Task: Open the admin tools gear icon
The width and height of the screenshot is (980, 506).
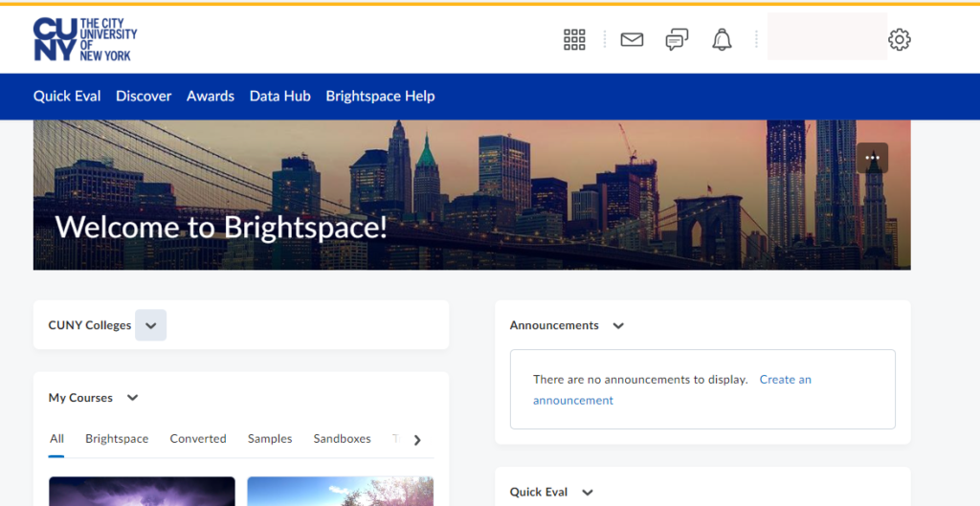Action: (x=900, y=39)
